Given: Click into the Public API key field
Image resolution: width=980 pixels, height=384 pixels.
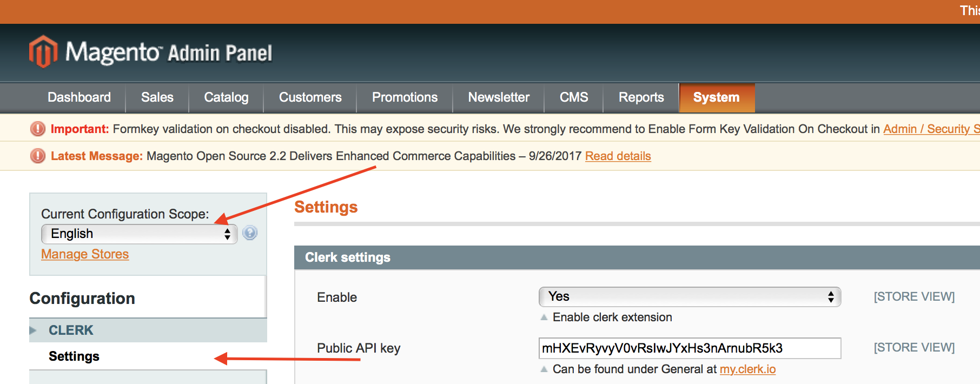Looking at the screenshot, I should pyautogui.click(x=690, y=348).
